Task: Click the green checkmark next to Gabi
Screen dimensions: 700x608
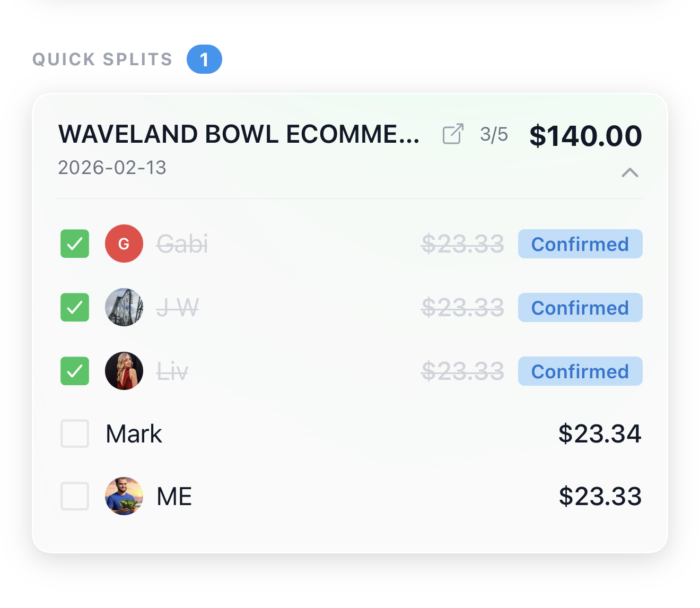Action: (74, 244)
